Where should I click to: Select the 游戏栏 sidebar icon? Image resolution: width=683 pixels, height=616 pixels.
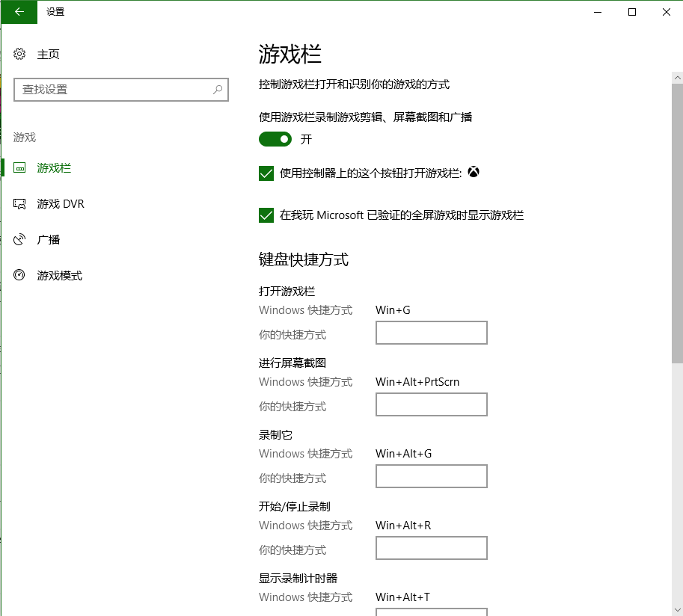click(x=19, y=167)
